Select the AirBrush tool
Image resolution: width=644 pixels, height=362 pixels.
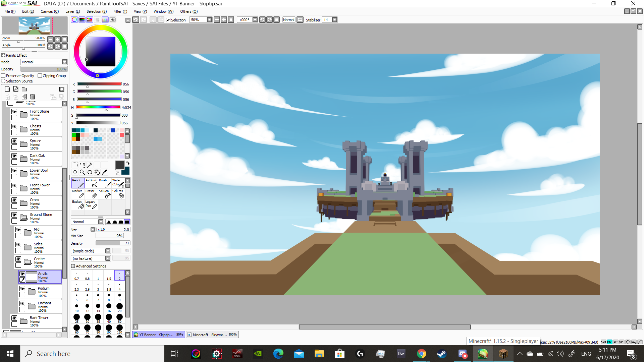[91, 183]
